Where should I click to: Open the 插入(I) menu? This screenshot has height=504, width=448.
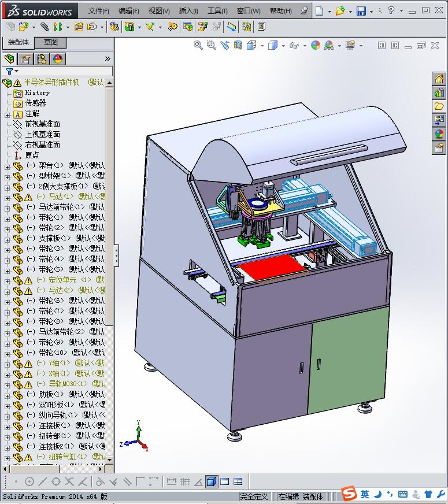pos(188,11)
